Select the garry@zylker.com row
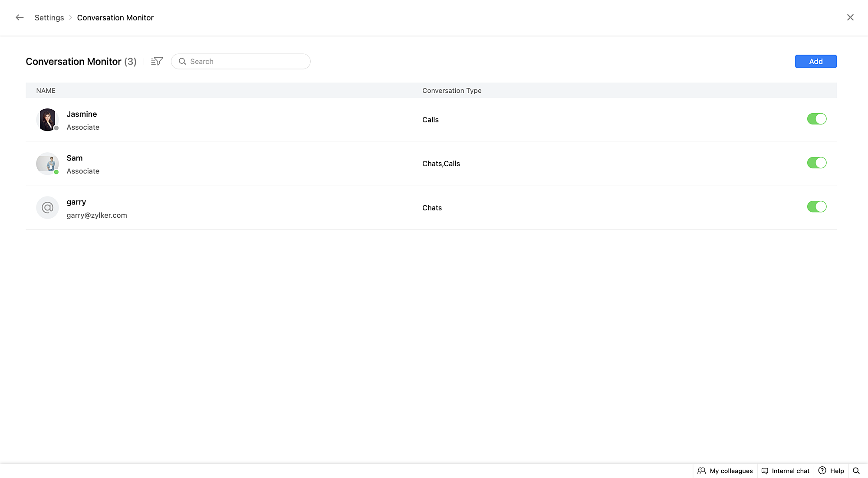This screenshot has height=478, width=868. (97, 215)
